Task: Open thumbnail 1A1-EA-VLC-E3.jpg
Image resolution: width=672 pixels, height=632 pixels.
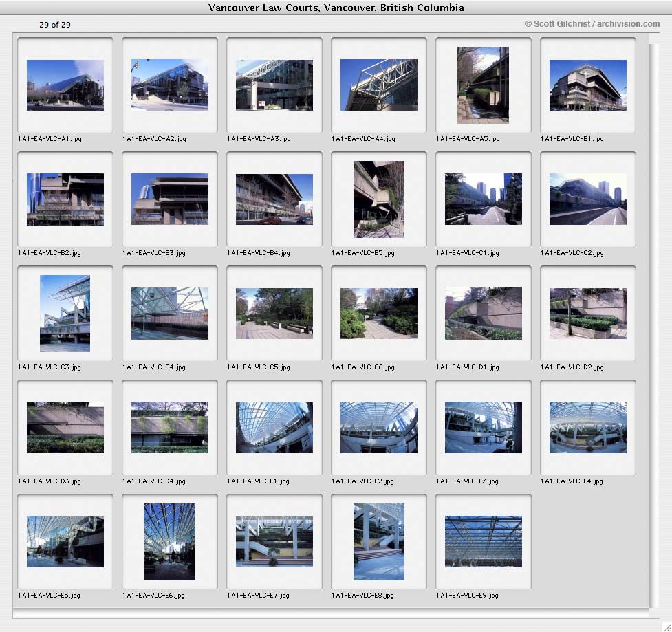Action: click(x=484, y=428)
